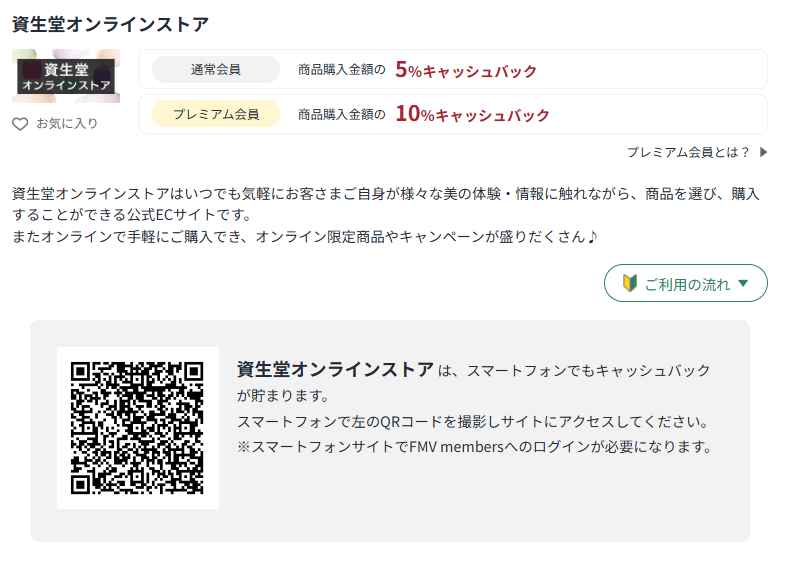Click the 10%キャッシュバック text
Screen dimensions: 786x565
pos(472,114)
